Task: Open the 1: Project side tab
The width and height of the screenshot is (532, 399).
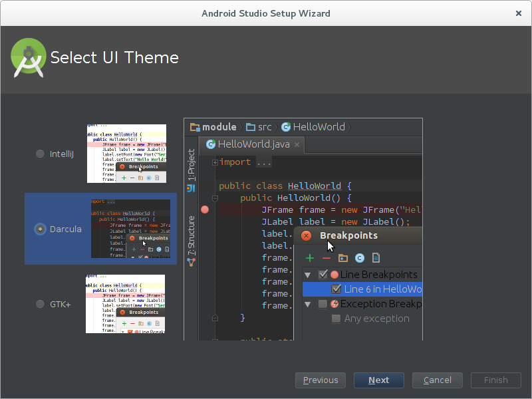Action: (x=192, y=165)
